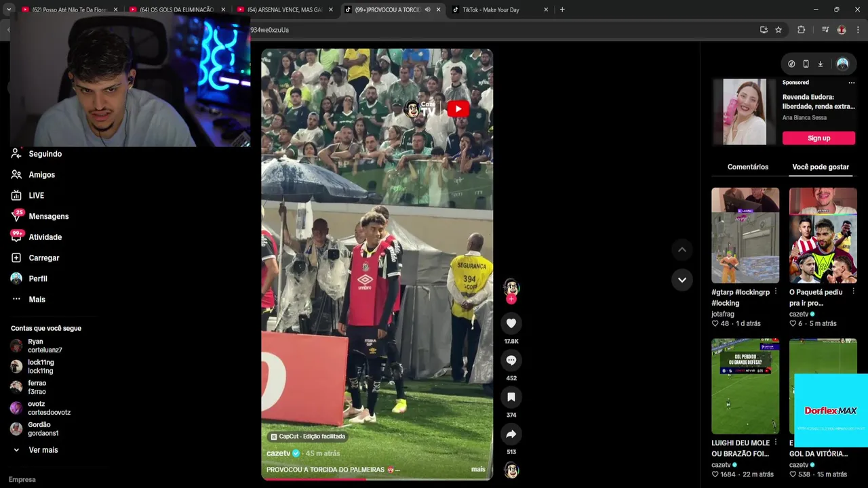868x488 pixels.
Task: Open options for the #gtarp #lockingrp video
Action: pos(776,292)
